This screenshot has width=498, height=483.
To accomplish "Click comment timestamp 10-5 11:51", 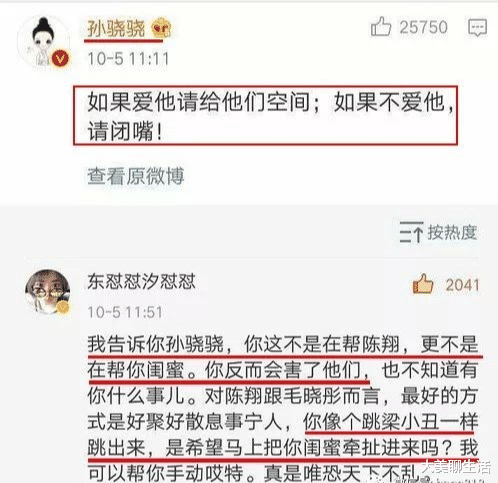I will click(125, 312).
